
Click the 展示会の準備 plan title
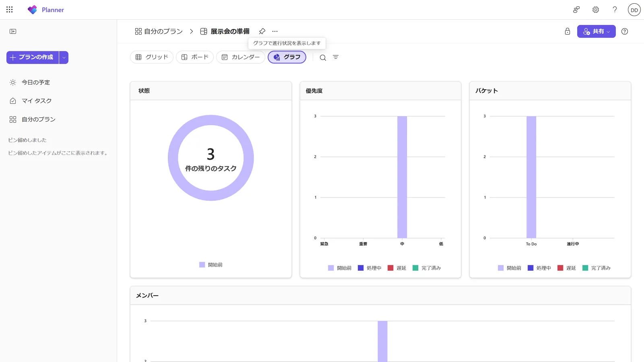pyautogui.click(x=230, y=31)
